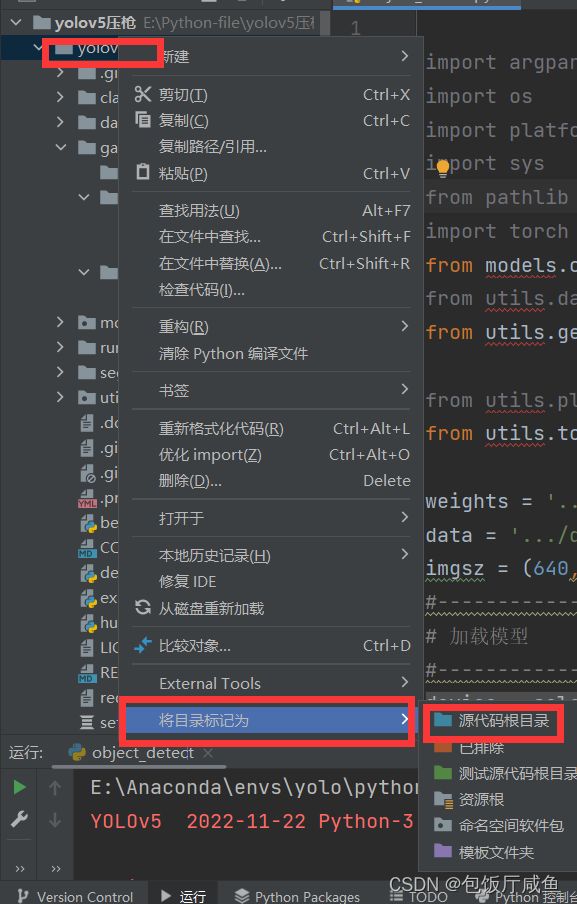Expand the 'cla' folder arrow

click(60, 97)
